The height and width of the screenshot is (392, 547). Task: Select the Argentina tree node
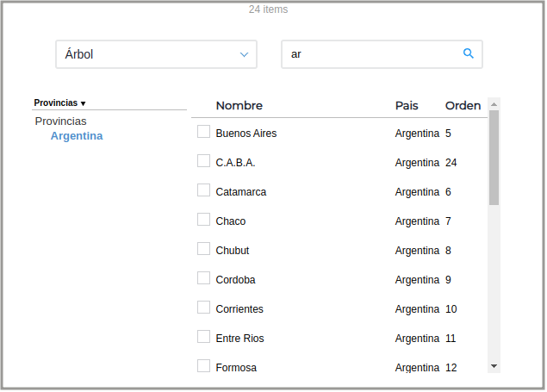click(x=77, y=136)
